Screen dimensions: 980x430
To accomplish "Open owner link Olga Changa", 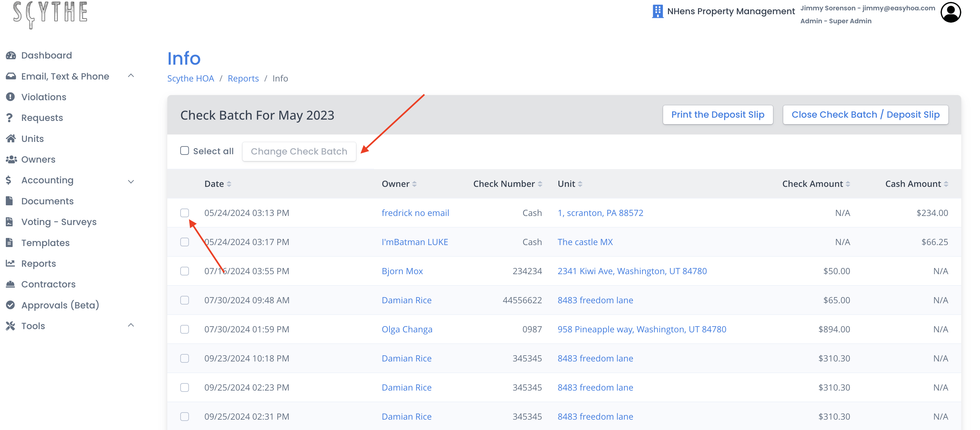I will click(407, 329).
